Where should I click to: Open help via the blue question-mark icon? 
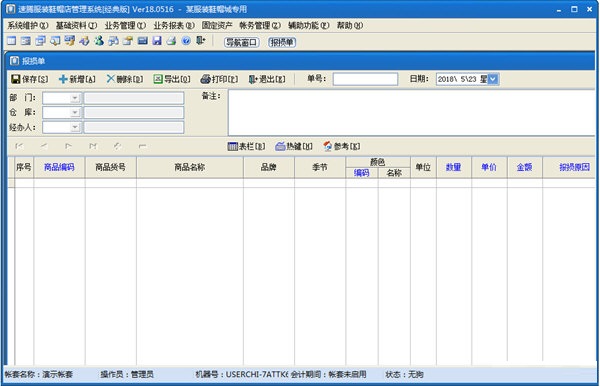186,41
